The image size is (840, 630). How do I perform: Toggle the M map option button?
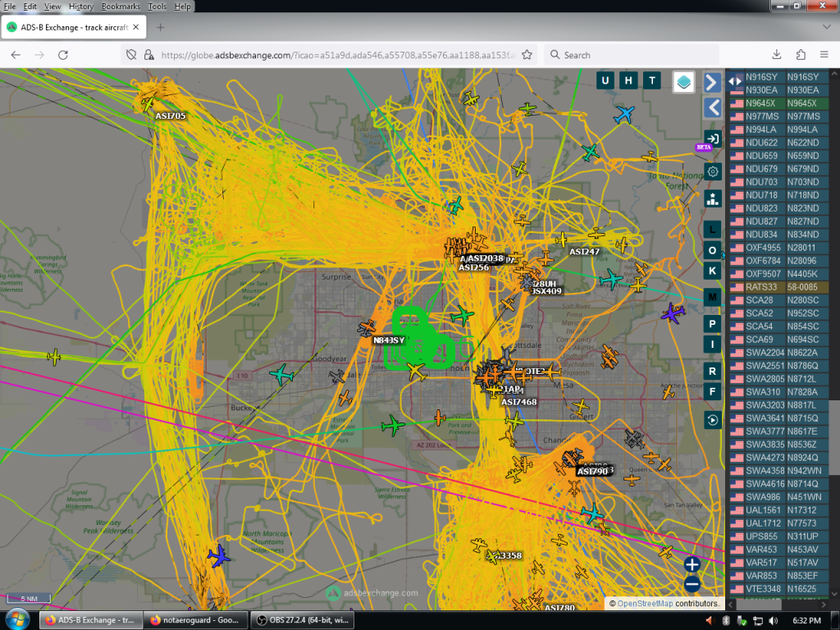[x=713, y=297]
